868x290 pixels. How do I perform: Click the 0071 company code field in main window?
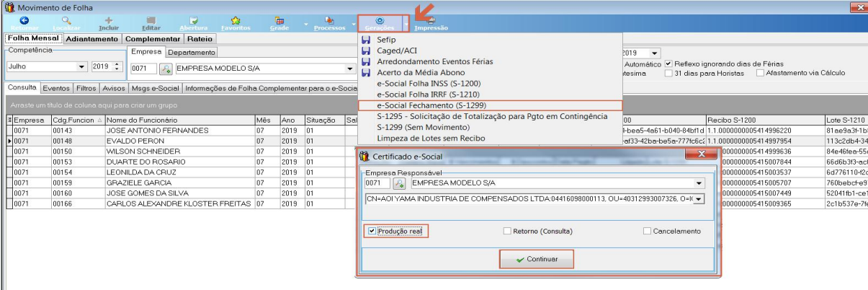point(143,69)
